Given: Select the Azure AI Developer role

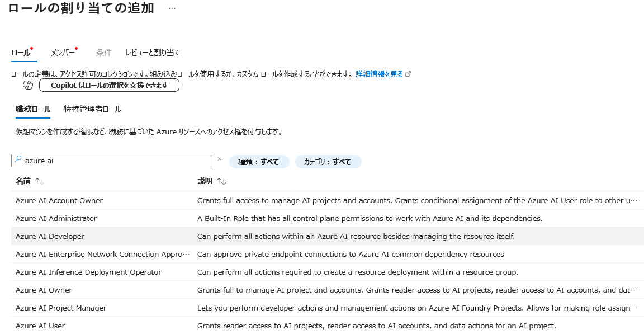Looking at the screenshot, I should pos(50,236).
